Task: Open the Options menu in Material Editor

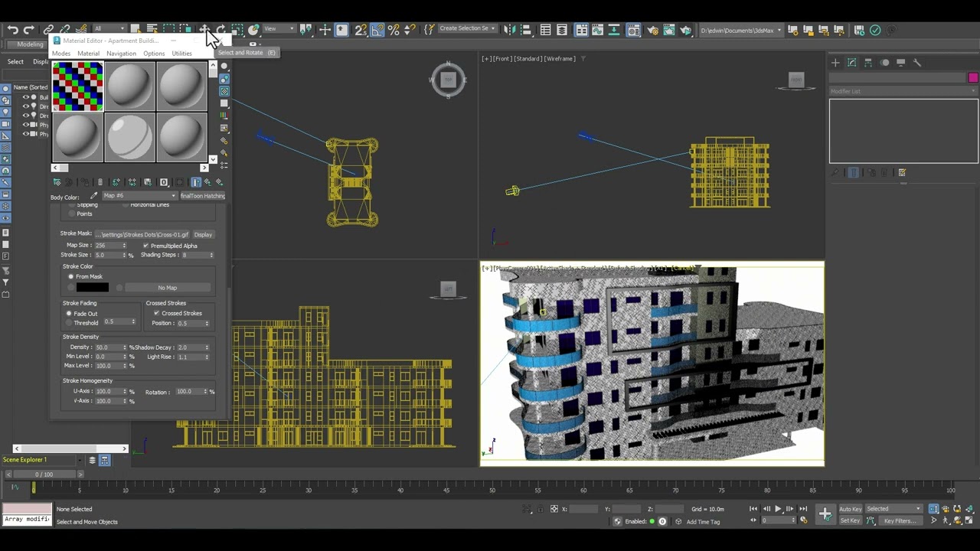Action: (154, 54)
